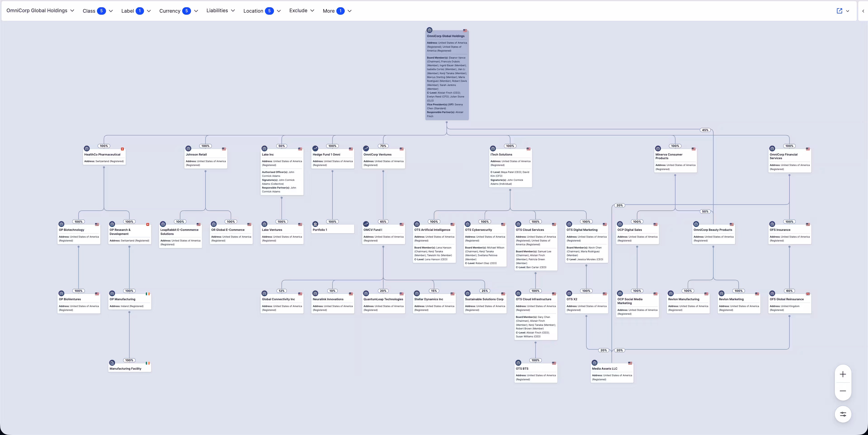Screen dimensions: 868x435
Task: Zoom out with the minus button
Action: [843, 391]
